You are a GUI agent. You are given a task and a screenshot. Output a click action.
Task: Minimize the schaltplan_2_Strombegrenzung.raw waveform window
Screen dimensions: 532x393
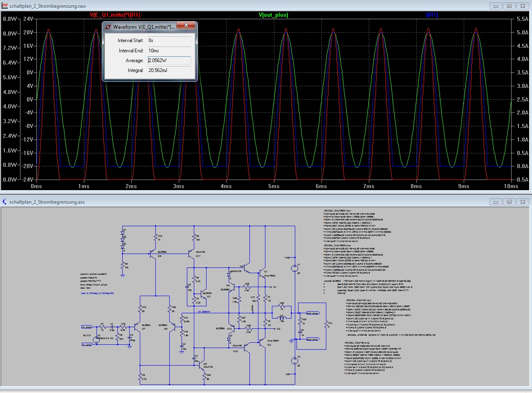(x=496, y=6)
